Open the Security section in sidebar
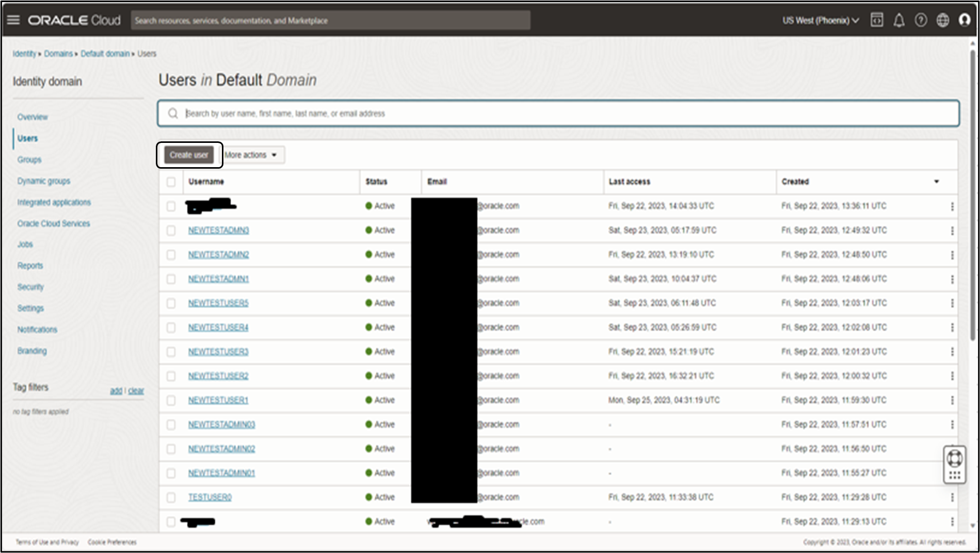980x553 pixels. [x=30, y=287]
